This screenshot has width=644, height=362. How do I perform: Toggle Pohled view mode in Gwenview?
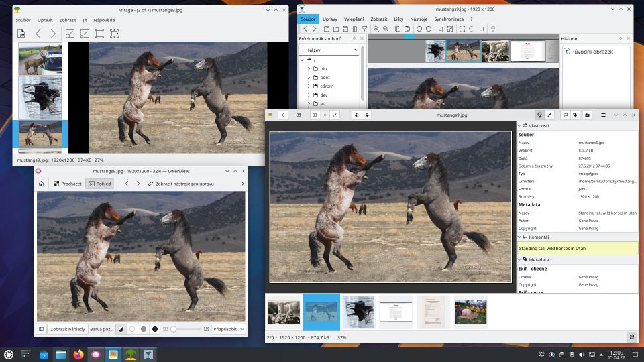(x=100, y=184)
